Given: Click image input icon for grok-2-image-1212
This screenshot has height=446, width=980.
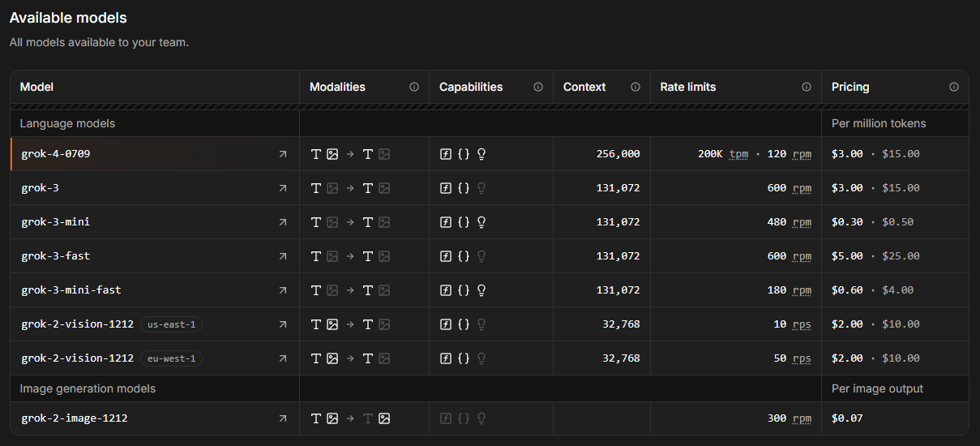Looking at the screenshot, I should coord(332,418).
